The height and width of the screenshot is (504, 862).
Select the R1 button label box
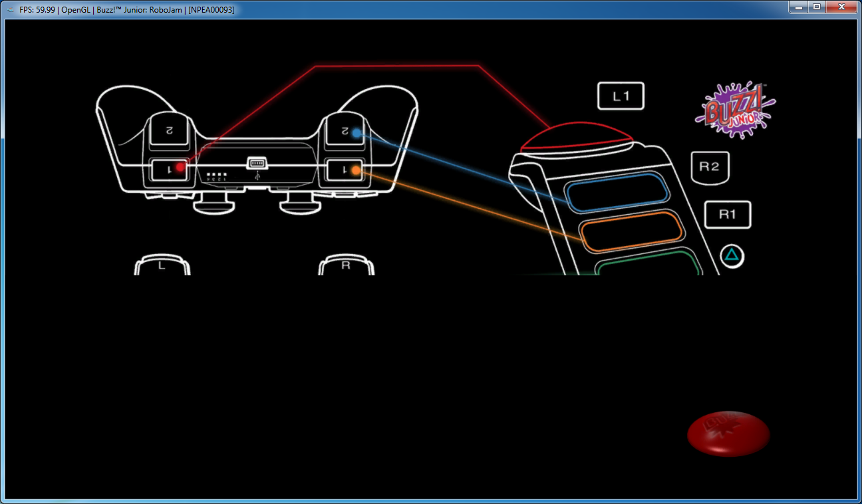[x=728, y=215]
